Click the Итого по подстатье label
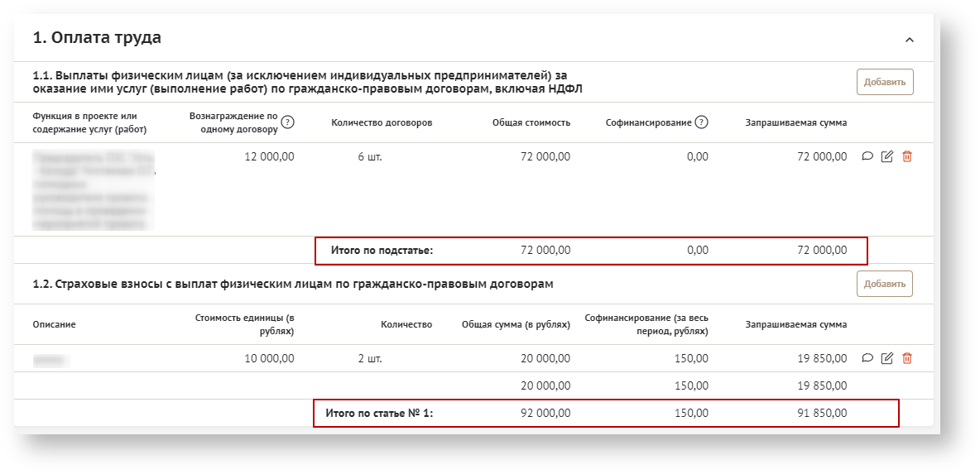Image resolution: width=980 pixels, height=474 pixels. [382, 250]
